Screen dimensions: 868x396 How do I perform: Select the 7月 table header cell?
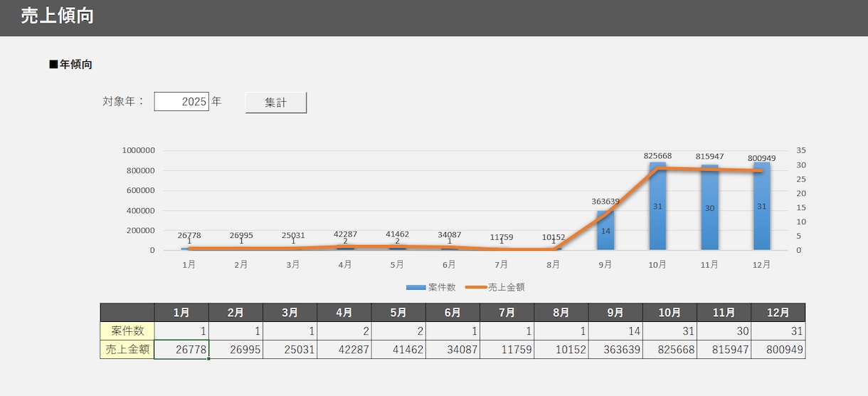[x=507, y=313]
